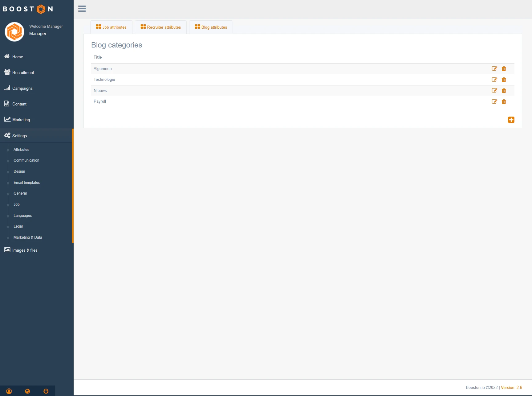The width and height of the screenshot is (532, 396).
Task: Click the globe icon in bottom bar
Action: tap(27, 391)
